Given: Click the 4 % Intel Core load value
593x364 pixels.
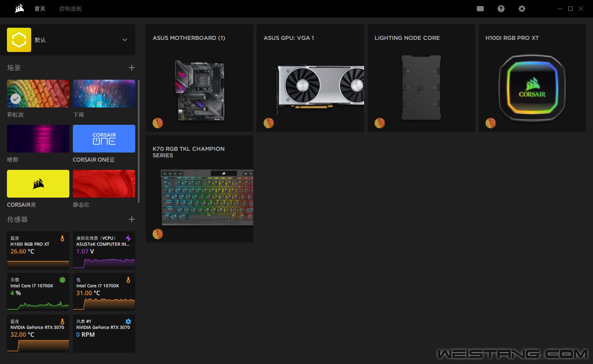Looking at the screenshot, I should tap(16, 293).
